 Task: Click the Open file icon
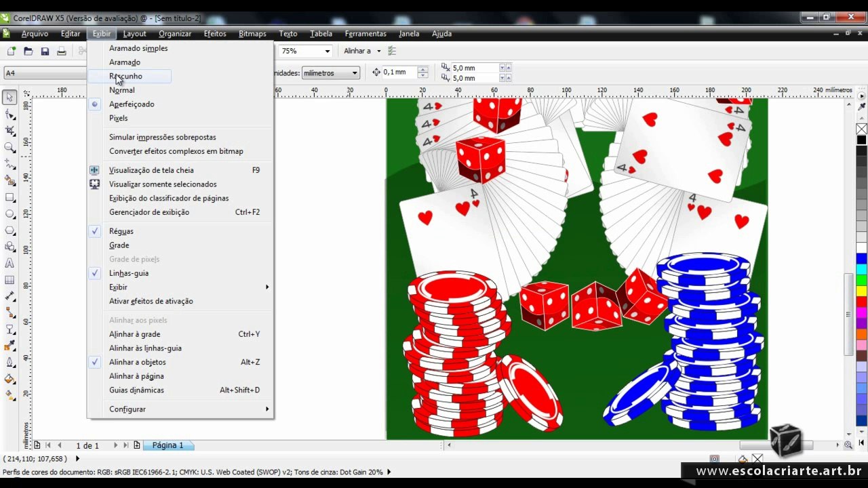(28, 51)
